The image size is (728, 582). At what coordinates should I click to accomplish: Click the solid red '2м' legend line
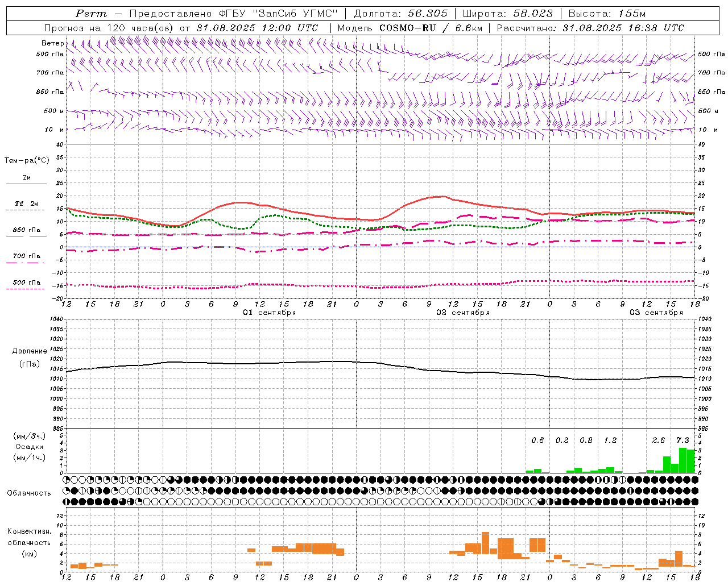tap(26, 184)
